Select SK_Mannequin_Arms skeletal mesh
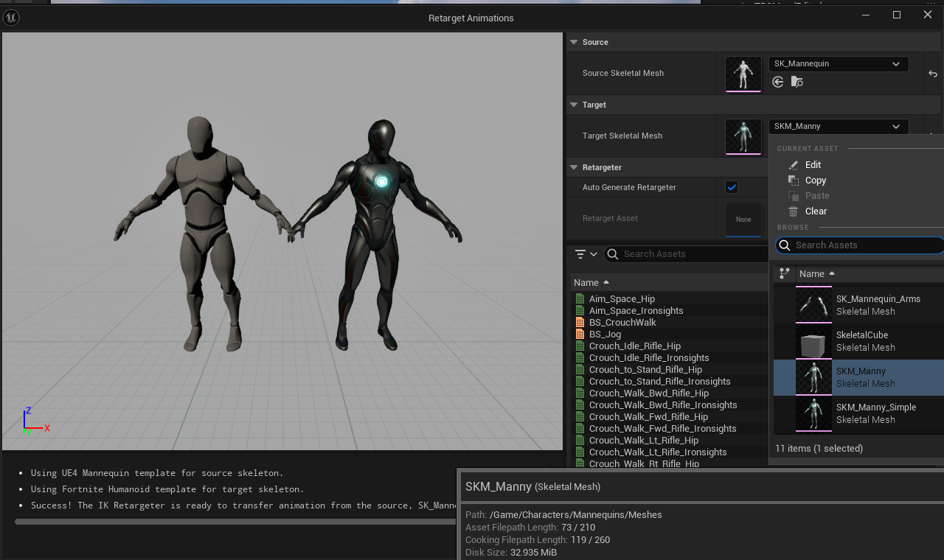The width and height of the screenshot is (944, 560). (858, 305)
